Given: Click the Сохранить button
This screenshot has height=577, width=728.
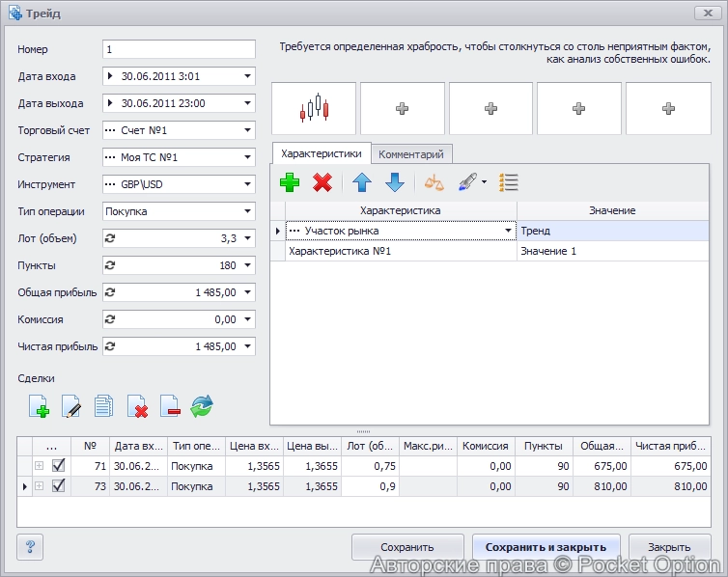Looking at the screenshot, I should coord(407,547).
